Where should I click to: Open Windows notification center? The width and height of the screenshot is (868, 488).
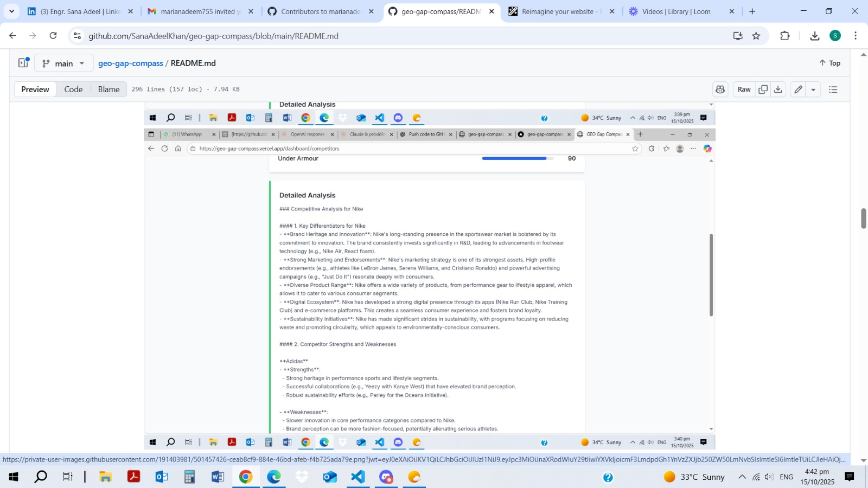[x=850, y=477]
